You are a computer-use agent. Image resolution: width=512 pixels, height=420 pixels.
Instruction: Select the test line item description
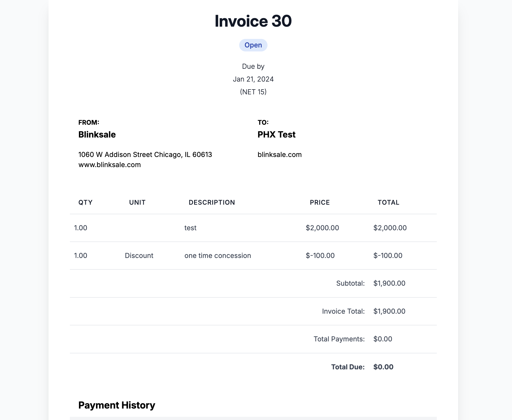(190, 228)
